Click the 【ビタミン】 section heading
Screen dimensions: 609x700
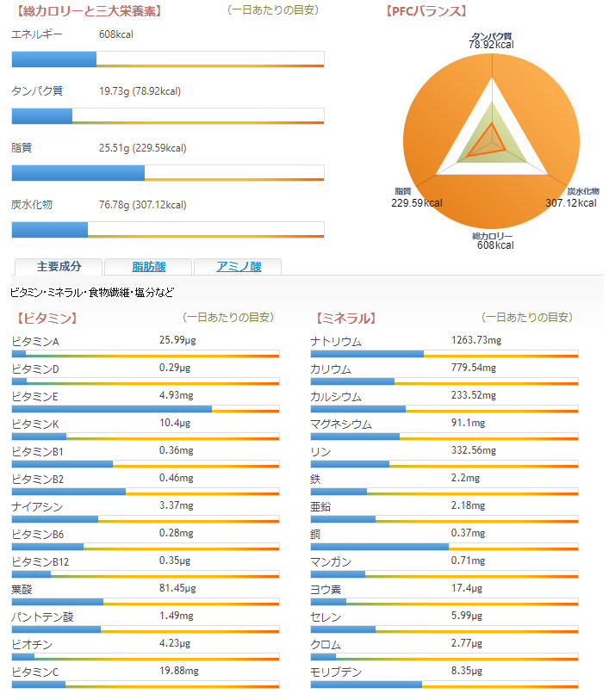pos(47,318)
